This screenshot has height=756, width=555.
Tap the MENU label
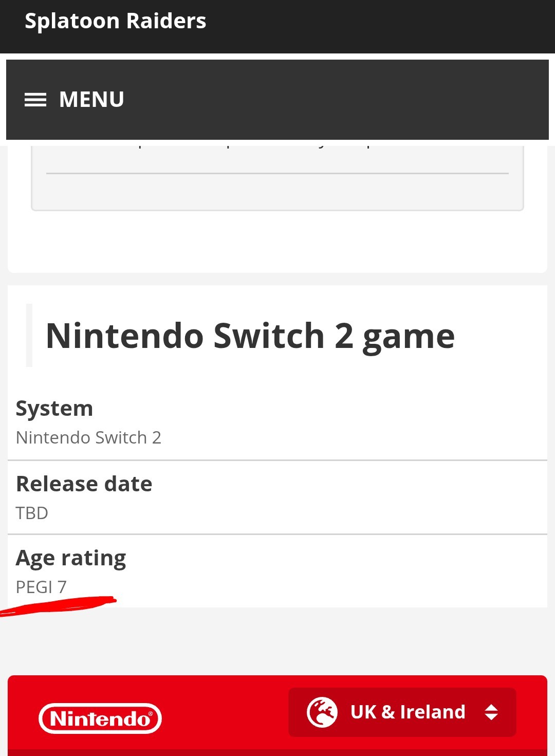(91, 100)
